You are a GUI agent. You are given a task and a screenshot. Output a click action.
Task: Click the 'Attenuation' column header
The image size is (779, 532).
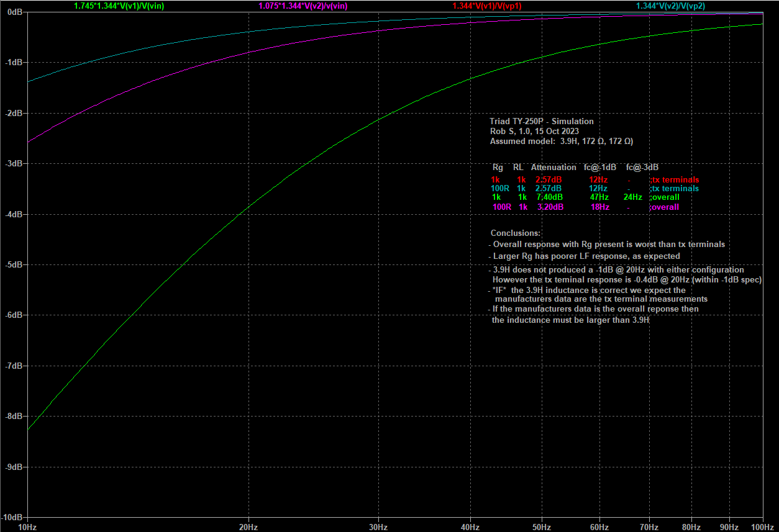pyautogui.click(x=553, y=168)
